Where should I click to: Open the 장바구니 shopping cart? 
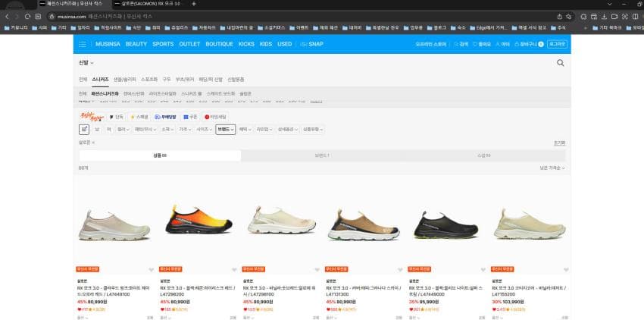[529, 44]
